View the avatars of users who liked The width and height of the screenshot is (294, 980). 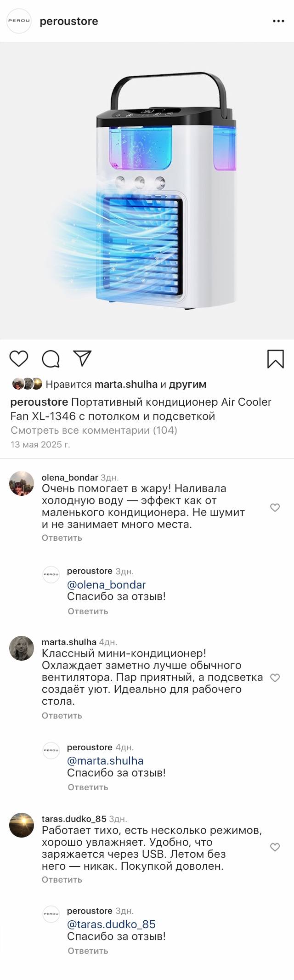coord(27,384)
